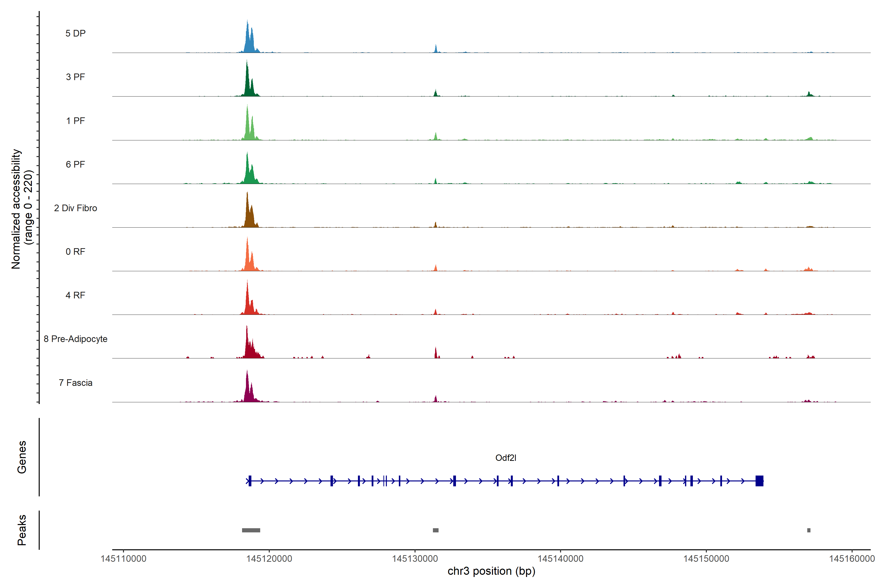Click the 145120000 x-axis tick label

[269, 559]
